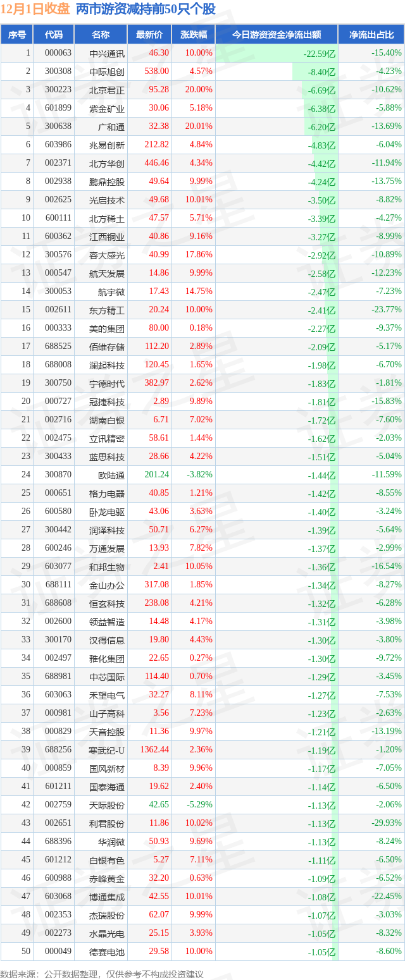Select the stock name 中芯国际

point(107,677)
